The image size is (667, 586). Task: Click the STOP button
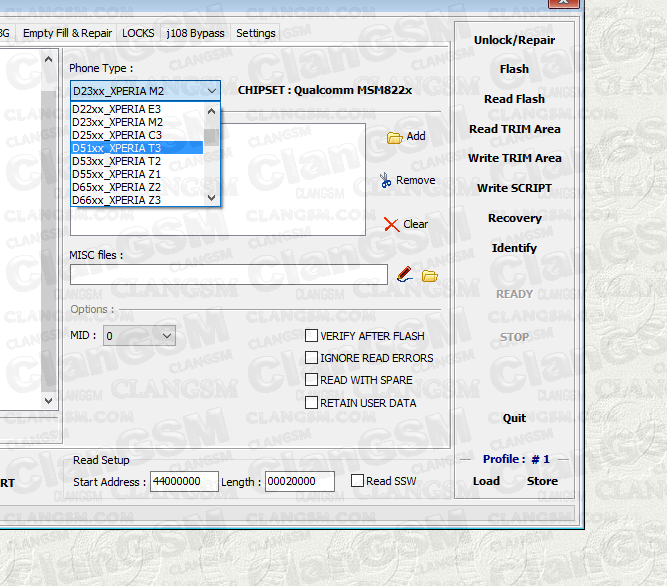click(514, 337)
